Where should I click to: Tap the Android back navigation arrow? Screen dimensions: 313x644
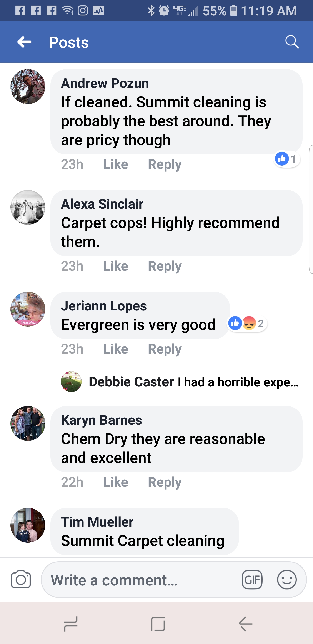(x=246, y=624)
